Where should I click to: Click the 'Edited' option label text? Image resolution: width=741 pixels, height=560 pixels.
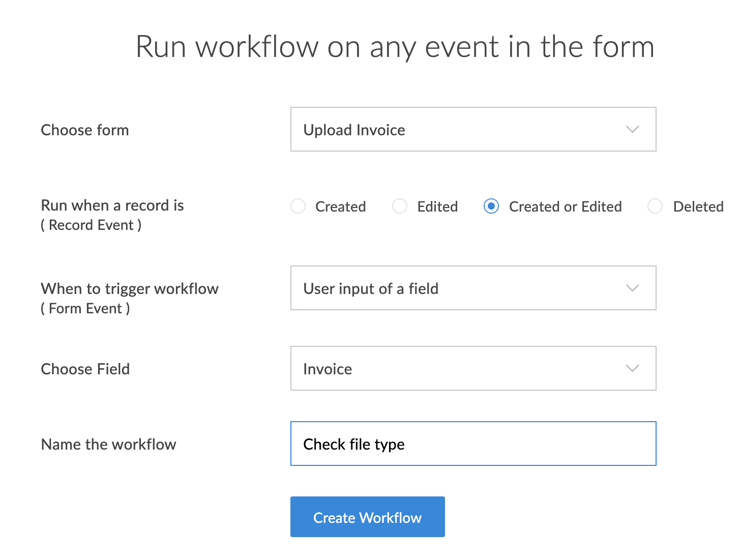437,207
